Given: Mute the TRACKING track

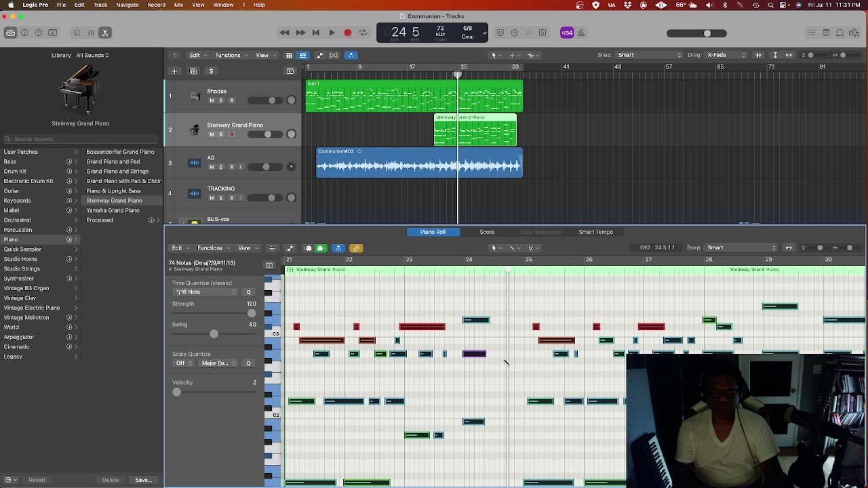Looking at the screenshot, I should tap(212, 198).
